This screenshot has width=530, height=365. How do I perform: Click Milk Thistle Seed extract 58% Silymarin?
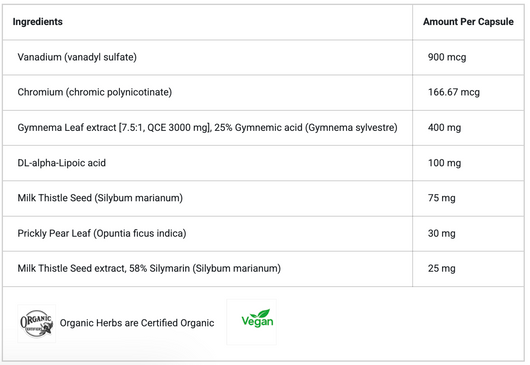tap(149, 268)
